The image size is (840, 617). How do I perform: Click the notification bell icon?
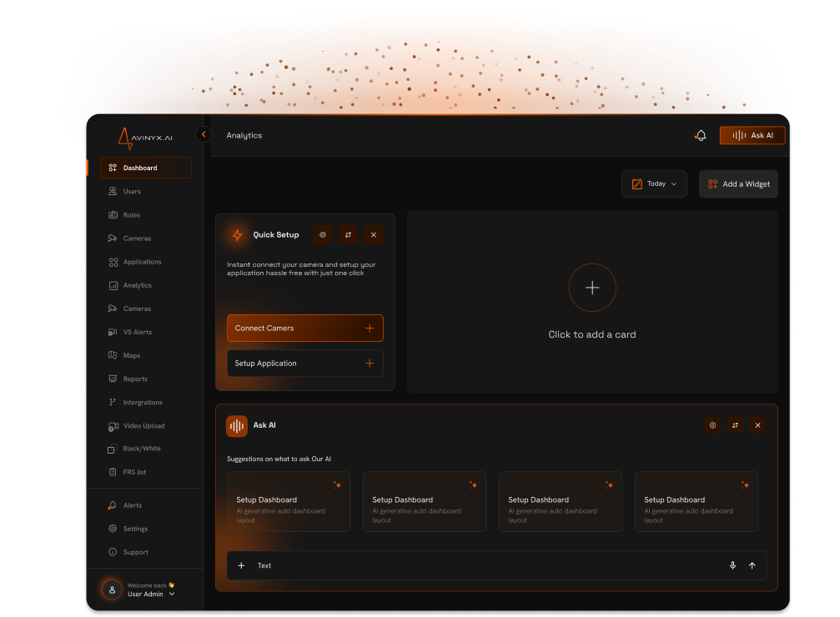(x=701, y=136)
